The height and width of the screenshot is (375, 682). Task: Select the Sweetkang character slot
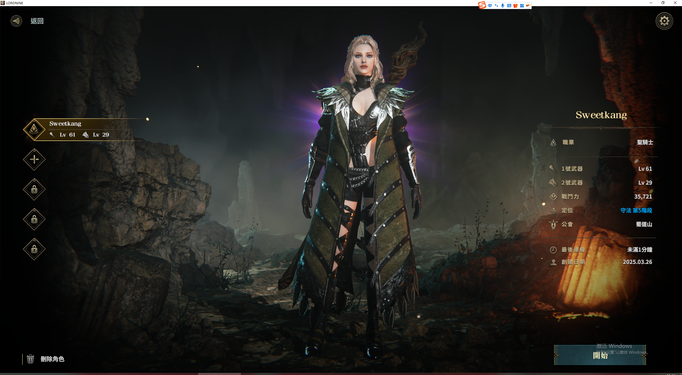[x=76, y=129]
